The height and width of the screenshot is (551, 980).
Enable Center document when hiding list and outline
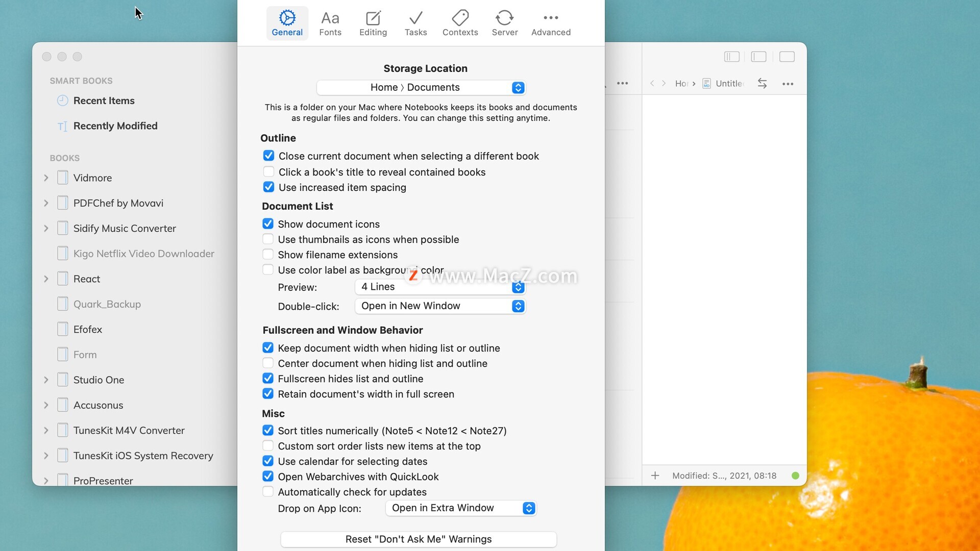click(268, 363)
